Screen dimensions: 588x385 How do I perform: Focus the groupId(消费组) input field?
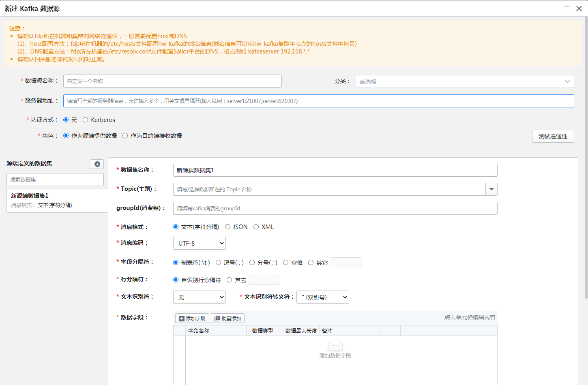pyautogui.click(x=335, y=208)
